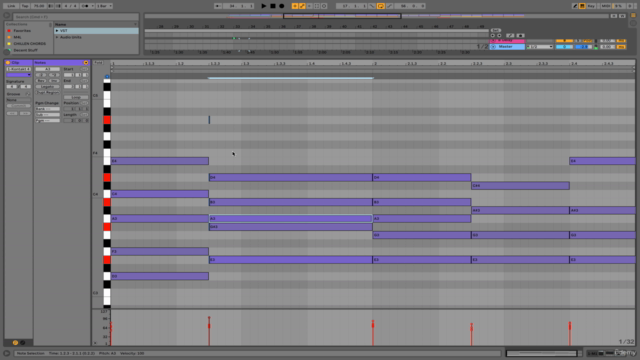Toggle Punch-Out switch
Screen dimensions: 640x360
389,6
